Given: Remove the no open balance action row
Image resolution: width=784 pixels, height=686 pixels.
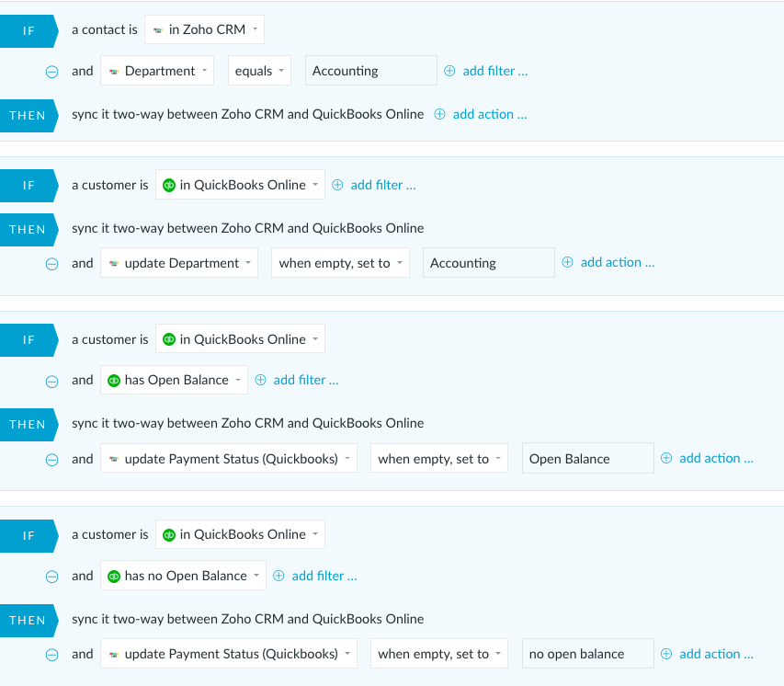Looking at the screenshot, I should pyautogui.click(x=52, y=655).
